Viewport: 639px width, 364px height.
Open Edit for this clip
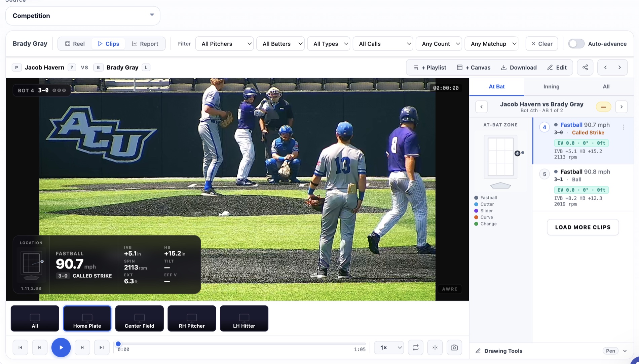tap(557, 68)
